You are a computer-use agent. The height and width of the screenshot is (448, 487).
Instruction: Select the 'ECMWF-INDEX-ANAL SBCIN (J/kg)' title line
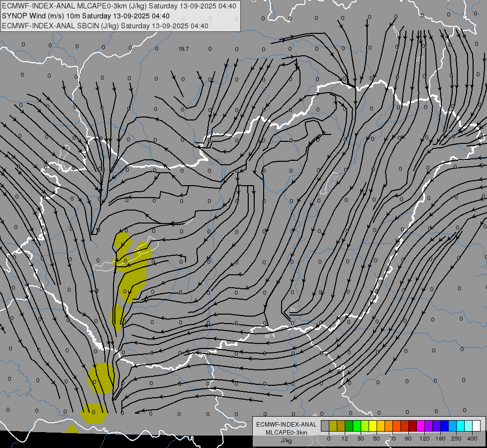(105, 26)
